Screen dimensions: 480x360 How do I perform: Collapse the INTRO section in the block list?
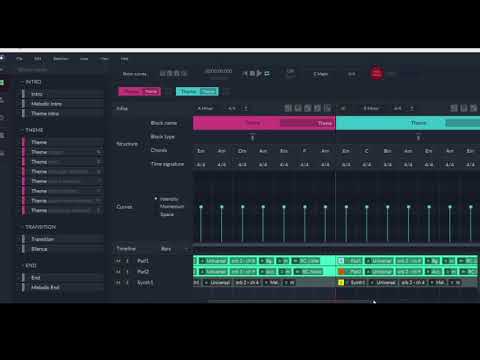(x=22, y=82)
